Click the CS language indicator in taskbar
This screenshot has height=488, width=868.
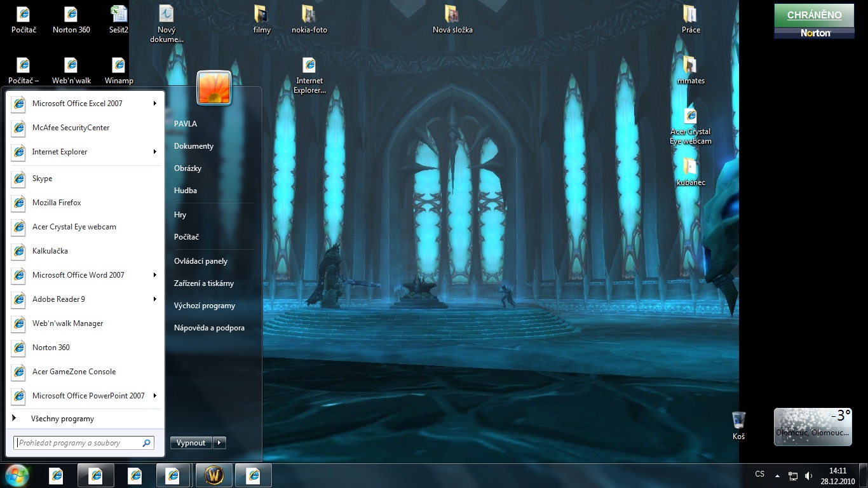[x=760, y=474]
